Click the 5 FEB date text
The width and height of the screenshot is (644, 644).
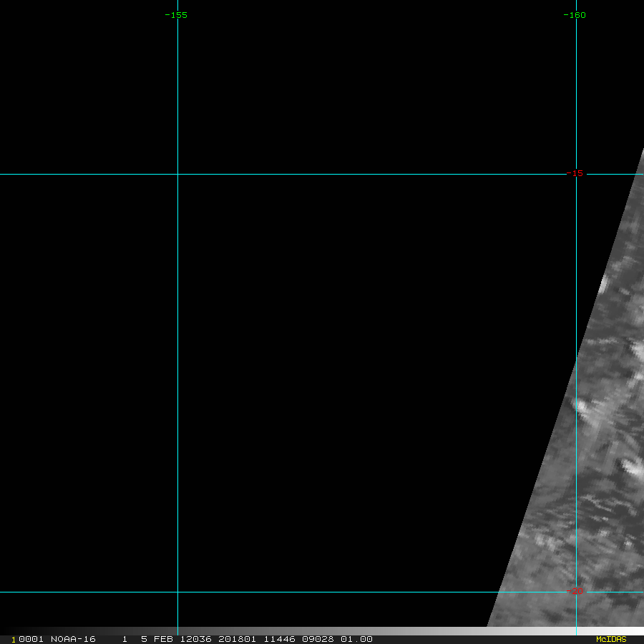158,639
